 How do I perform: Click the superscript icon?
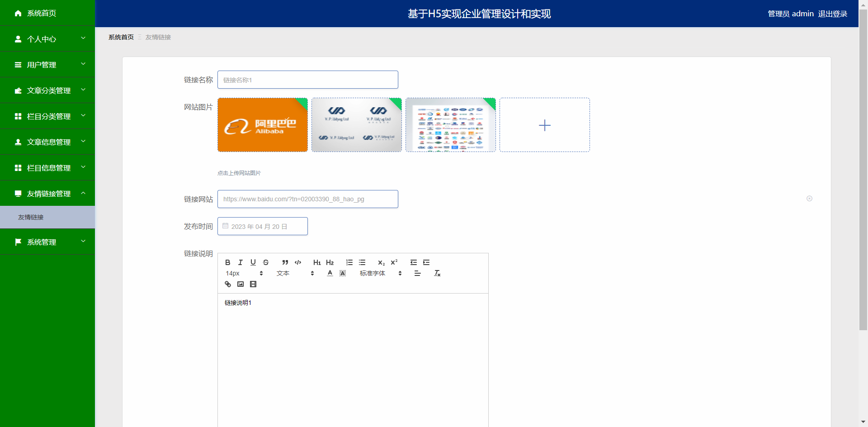point(394,262)
